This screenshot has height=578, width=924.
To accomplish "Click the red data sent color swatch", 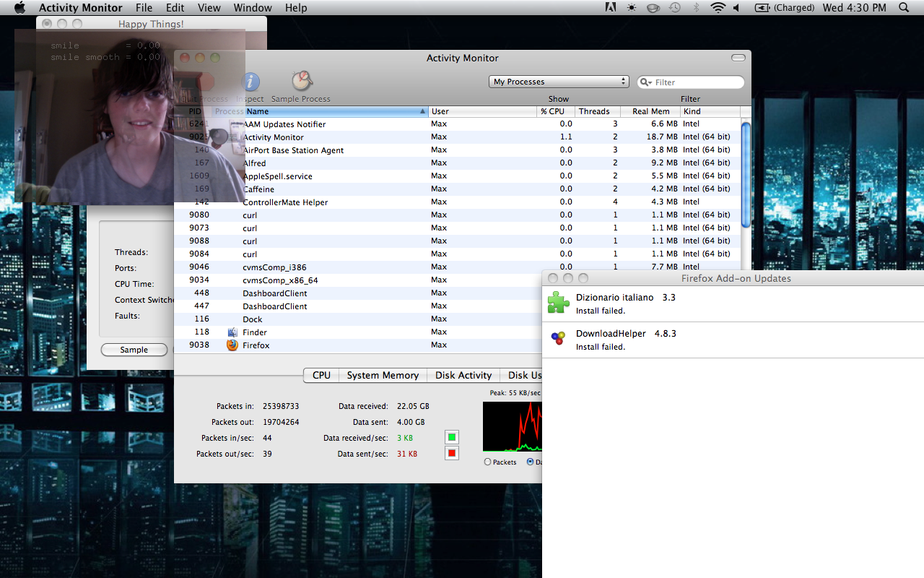I will click(x=452, y=454).
